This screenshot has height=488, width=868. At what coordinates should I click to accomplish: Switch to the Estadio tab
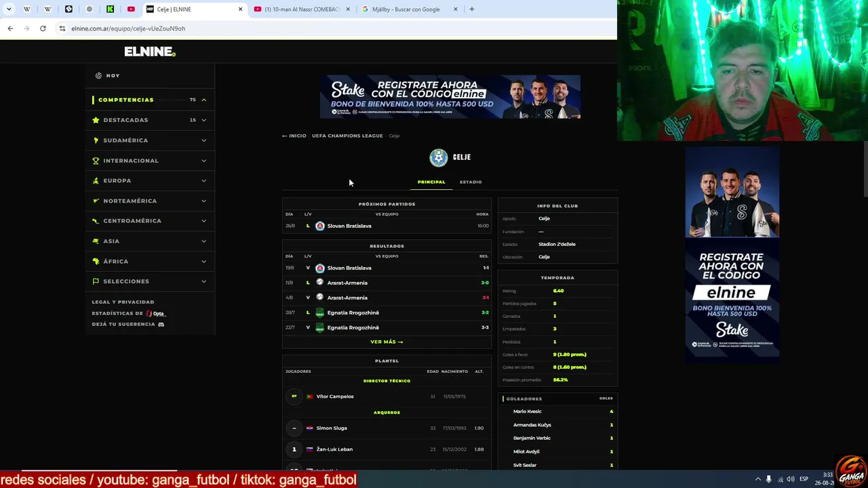tap(471, 182)
